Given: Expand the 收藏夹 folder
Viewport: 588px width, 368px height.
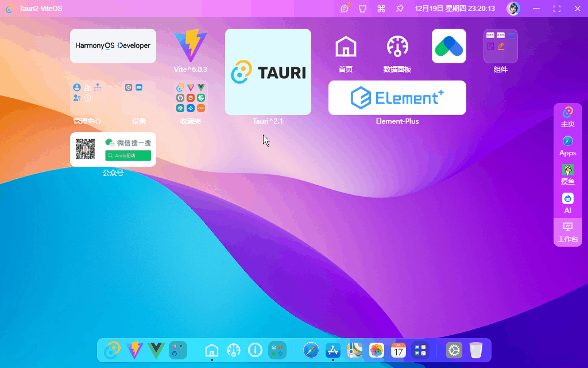Looking at the screenshot, I should point(190,98).
